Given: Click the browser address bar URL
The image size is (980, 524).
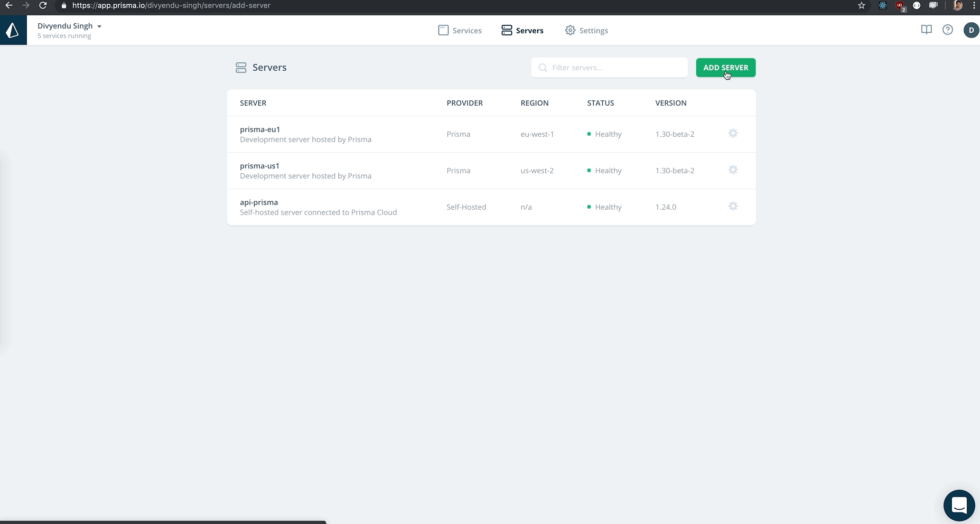Looking at the screenshot, I should (171, 5).
